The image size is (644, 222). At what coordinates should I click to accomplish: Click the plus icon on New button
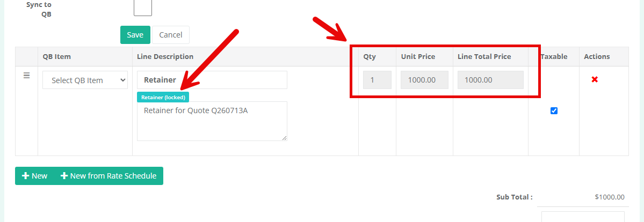25,176
